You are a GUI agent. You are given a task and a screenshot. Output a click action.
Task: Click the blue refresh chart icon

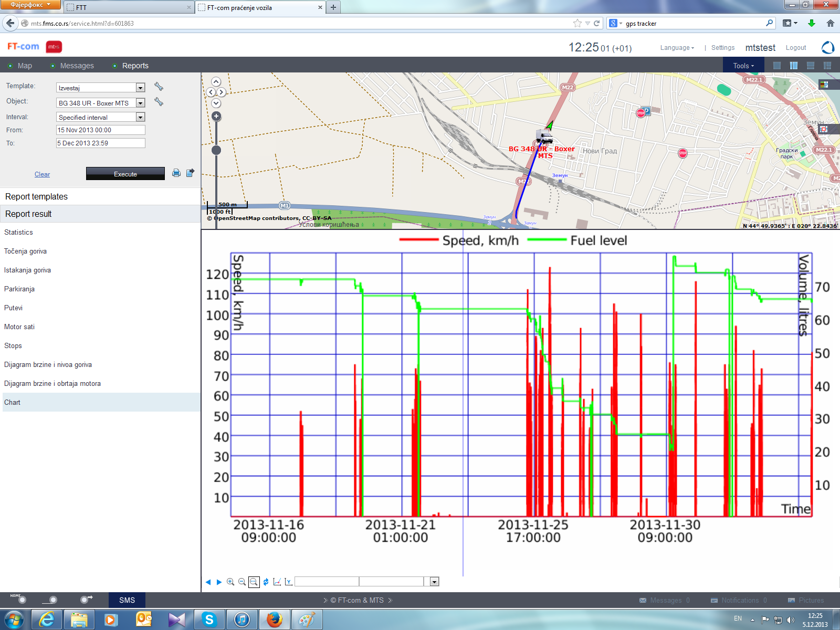coord(266,582)
